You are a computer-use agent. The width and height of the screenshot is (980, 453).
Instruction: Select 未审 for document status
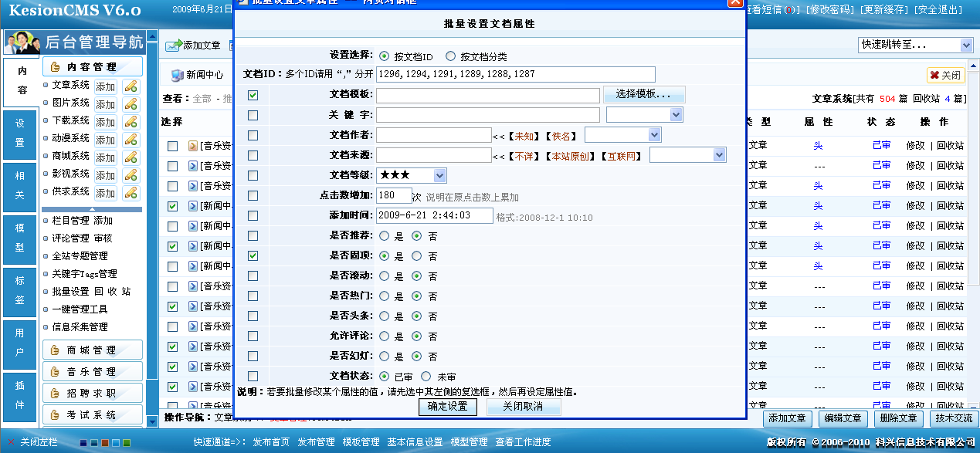(426, 377)
